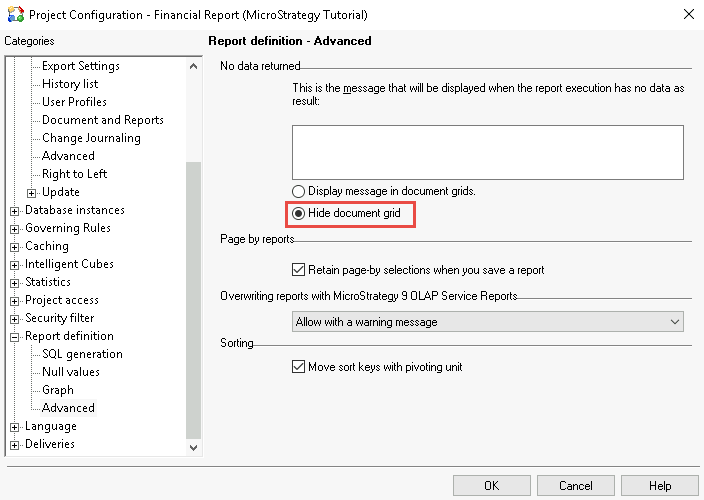Select Deliveries tree item

(50, 444)
